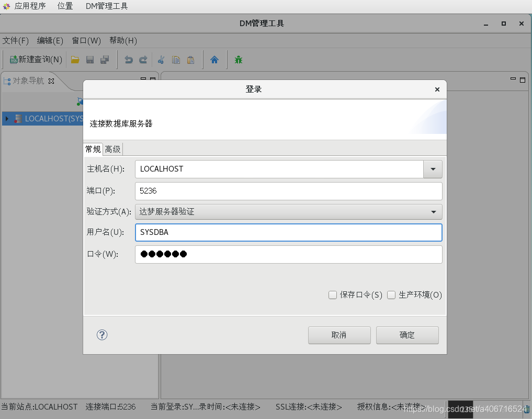Viewport: 532px width, 419px height.
Task: Open the 帮助(H) menu
Action: (x=122, y=40)
